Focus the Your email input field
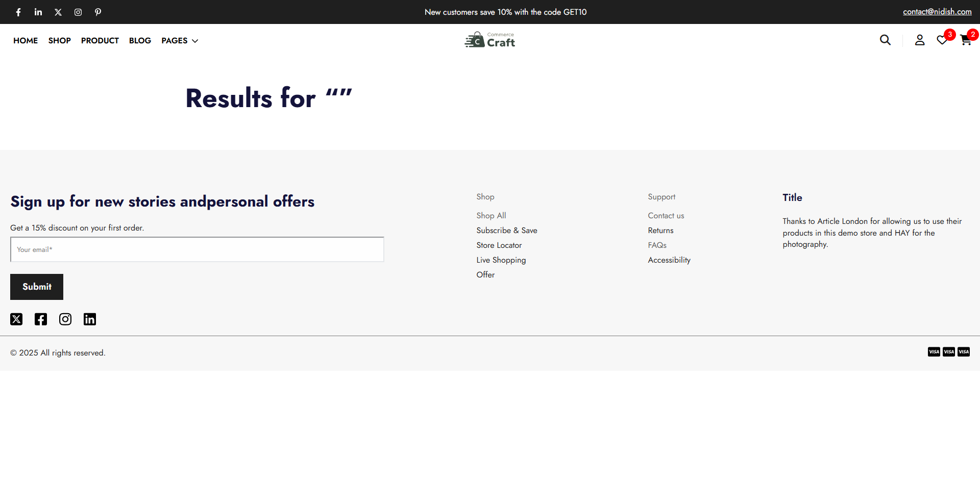 click(197, 249)
